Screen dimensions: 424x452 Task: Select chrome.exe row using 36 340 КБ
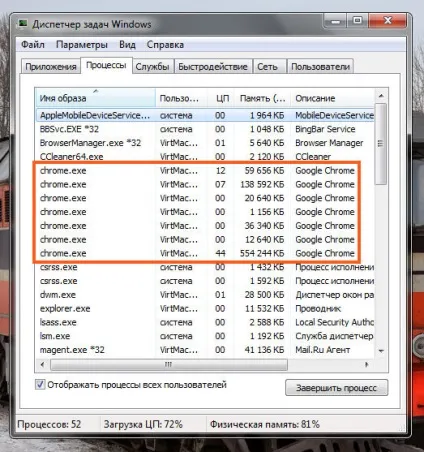(205, 226)
